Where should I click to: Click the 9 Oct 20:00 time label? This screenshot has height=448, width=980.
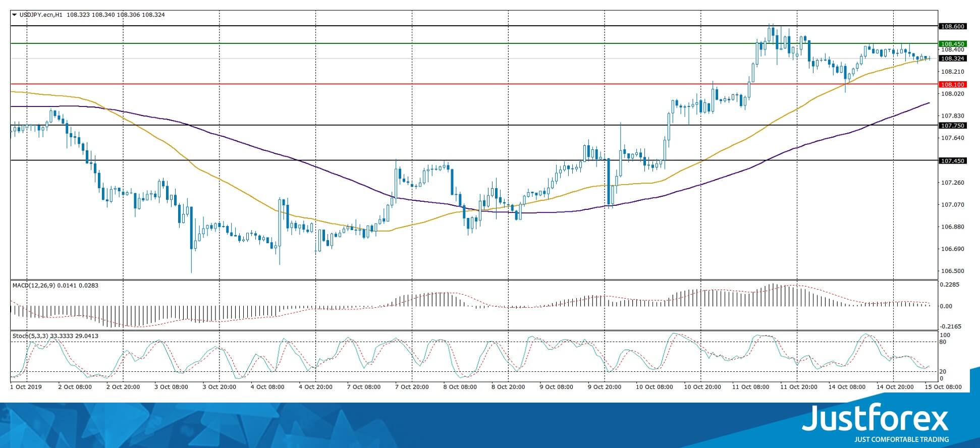604,387
